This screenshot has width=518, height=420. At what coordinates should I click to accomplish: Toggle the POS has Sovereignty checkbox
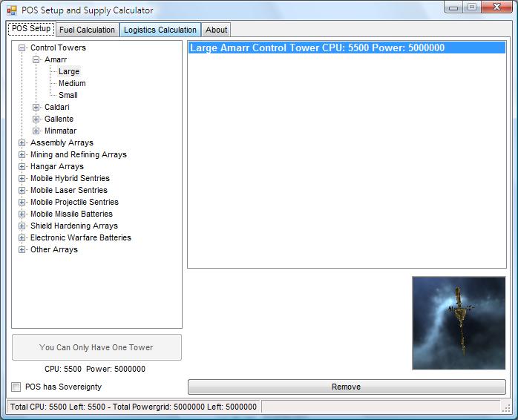click(x=16, y=387)
